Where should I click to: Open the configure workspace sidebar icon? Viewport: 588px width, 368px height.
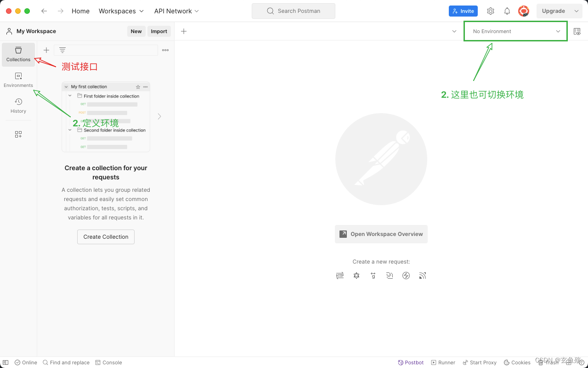18,134
